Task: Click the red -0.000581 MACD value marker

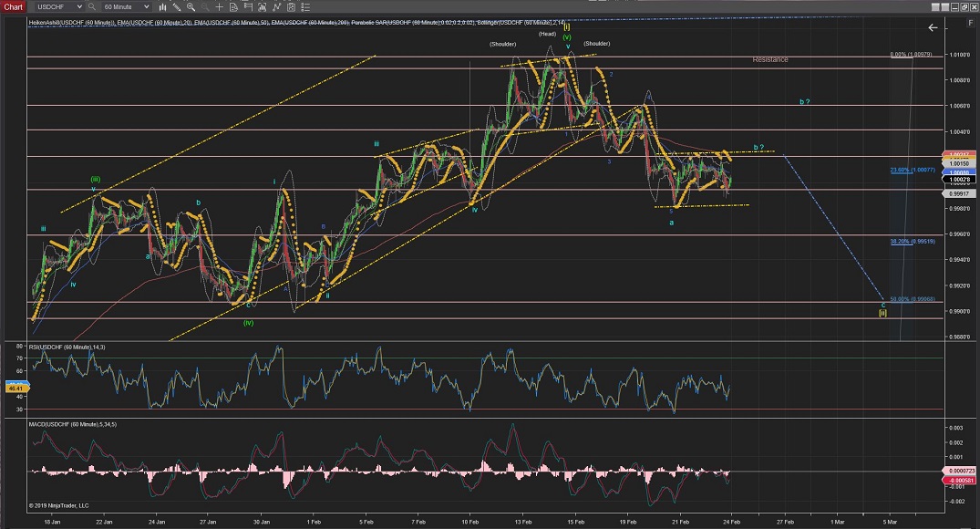Action: tap(961, 481)
